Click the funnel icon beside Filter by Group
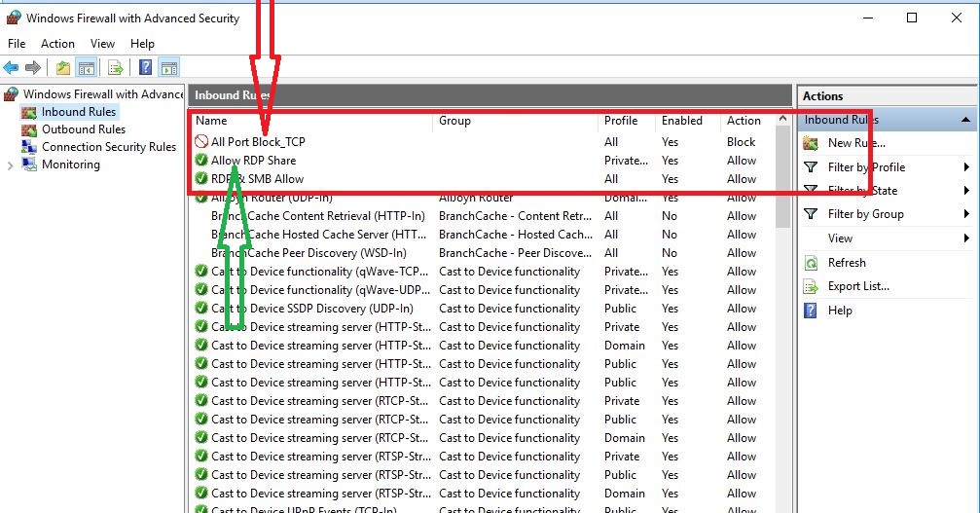 (811, 214)
